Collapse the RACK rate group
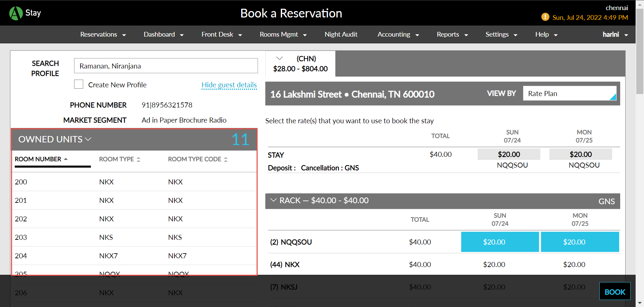Viewport: 644px width, 307px height. [274, 200]
